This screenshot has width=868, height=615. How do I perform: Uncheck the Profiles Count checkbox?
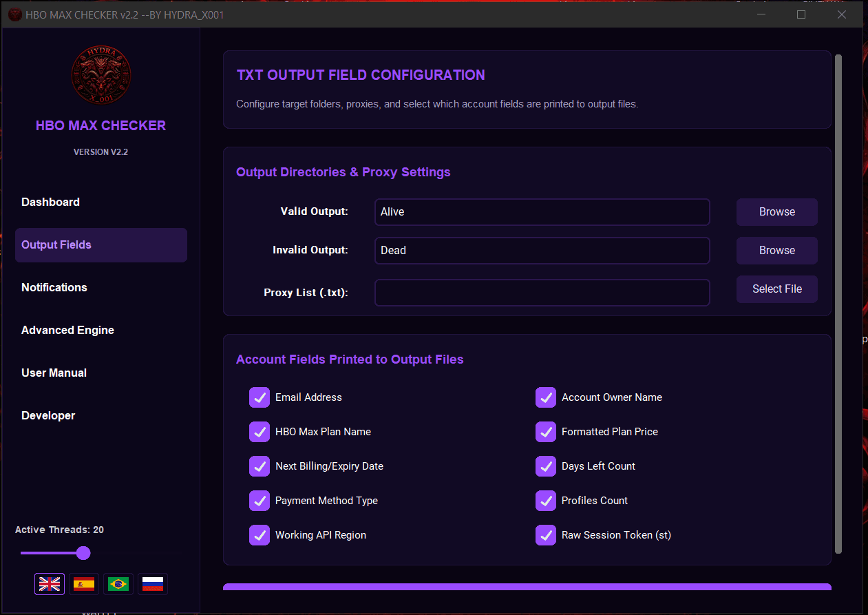546,501
